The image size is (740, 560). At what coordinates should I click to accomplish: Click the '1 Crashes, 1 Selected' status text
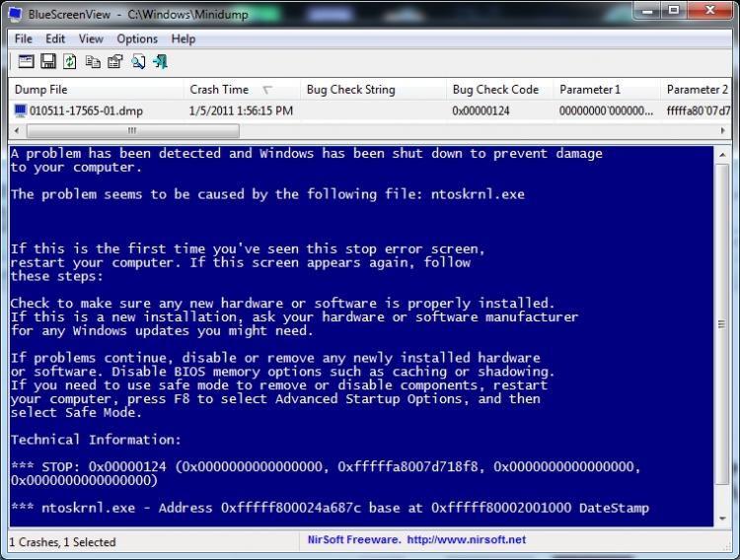coord(62,542)
